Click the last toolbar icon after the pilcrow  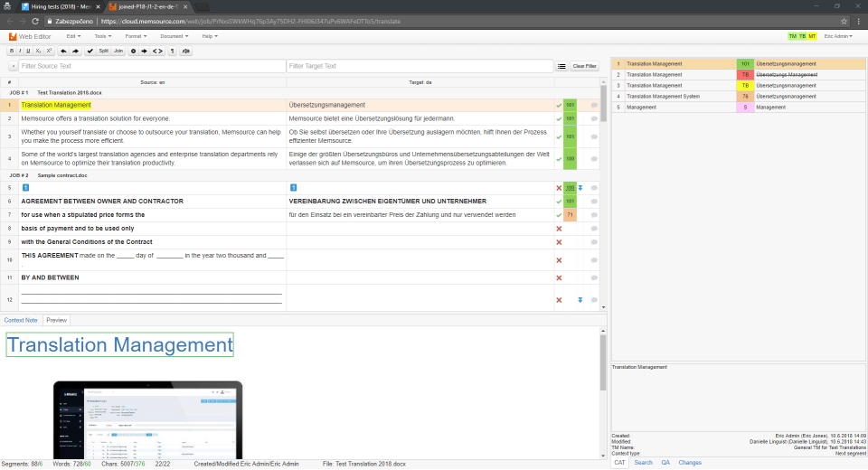tap(186, 51)
